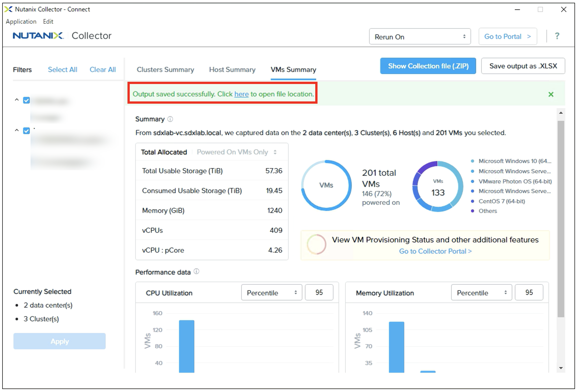This screenshot has height=392, width=579.
Task: Open the CPU Utilization Percentile dropdown
Action: 272,293
